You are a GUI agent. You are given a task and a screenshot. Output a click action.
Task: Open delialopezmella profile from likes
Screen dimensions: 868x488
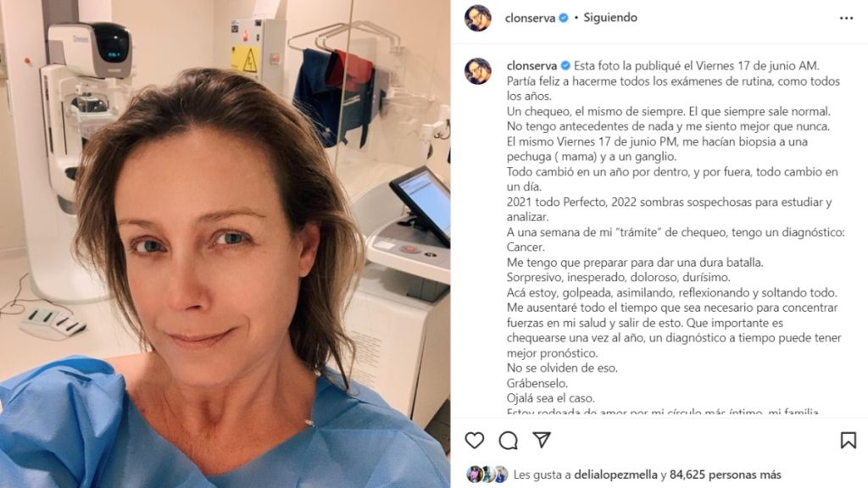[x=615, y=474]
